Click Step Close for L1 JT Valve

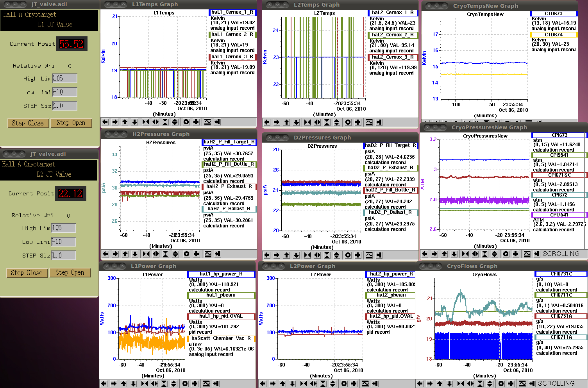28,123
